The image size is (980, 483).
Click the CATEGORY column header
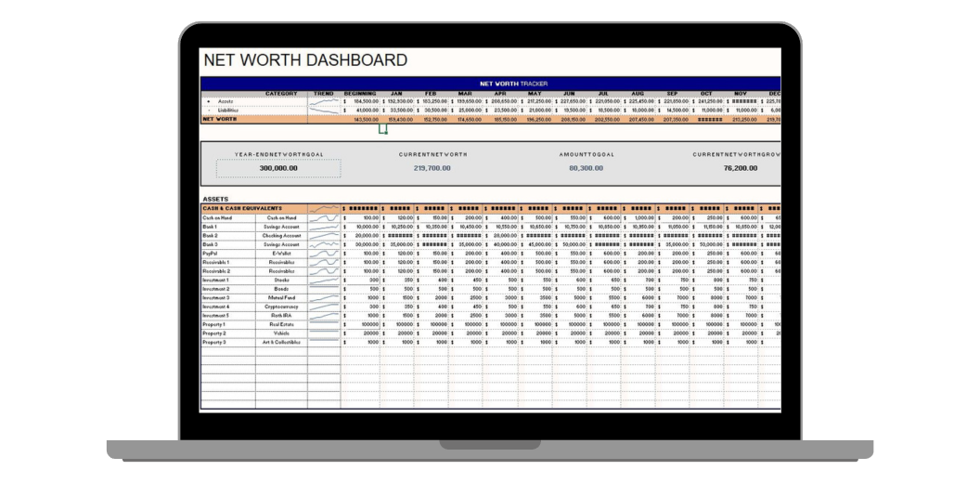[x=281, y=93]
